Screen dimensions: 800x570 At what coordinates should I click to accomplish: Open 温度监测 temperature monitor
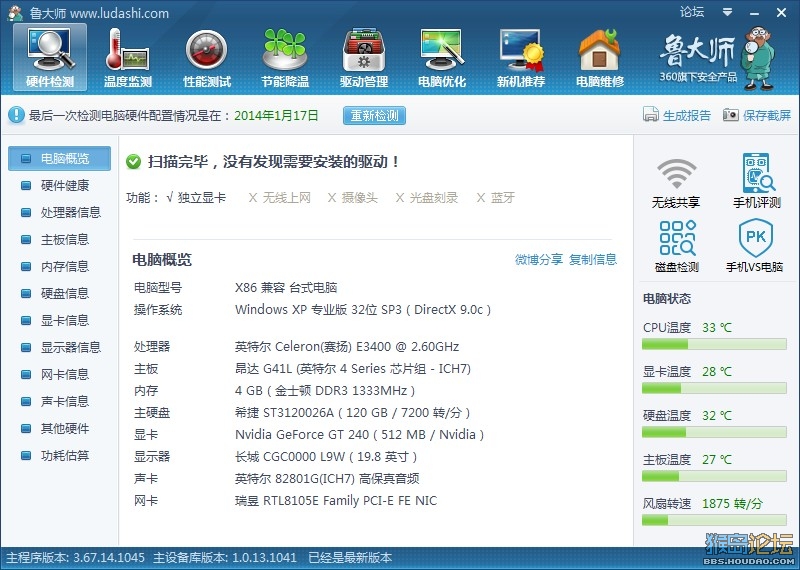128,57
